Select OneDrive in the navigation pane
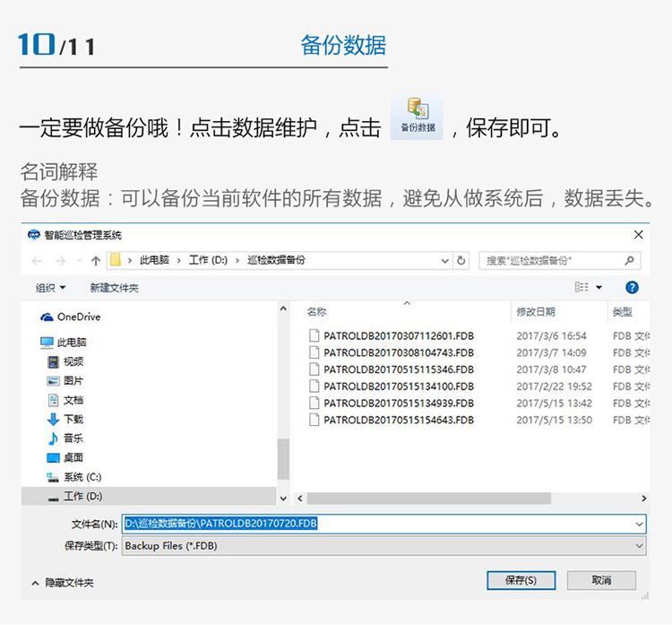672x625 pixels. 78,317
